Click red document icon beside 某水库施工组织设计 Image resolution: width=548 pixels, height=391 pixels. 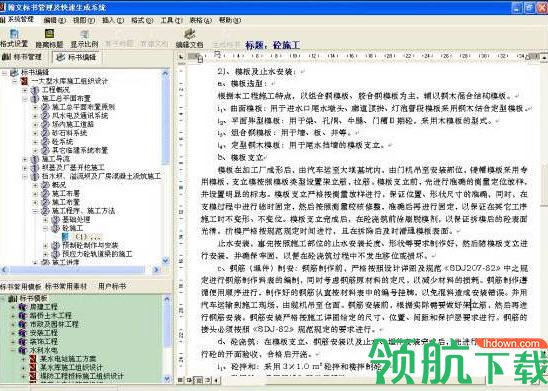pos(33,367)
